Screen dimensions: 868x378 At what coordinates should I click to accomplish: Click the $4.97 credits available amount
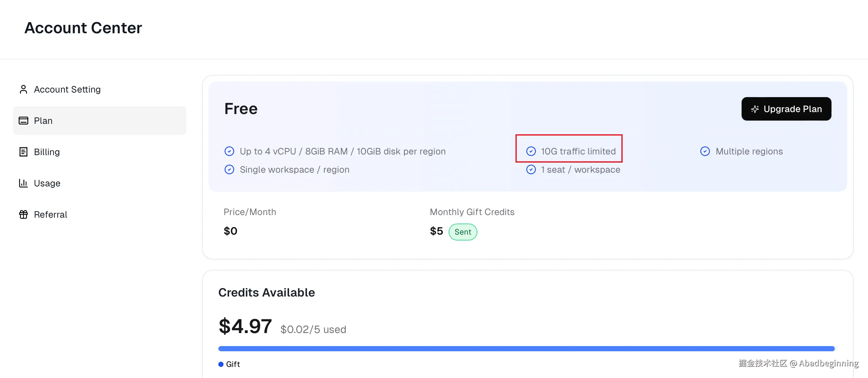click(245, 326)
